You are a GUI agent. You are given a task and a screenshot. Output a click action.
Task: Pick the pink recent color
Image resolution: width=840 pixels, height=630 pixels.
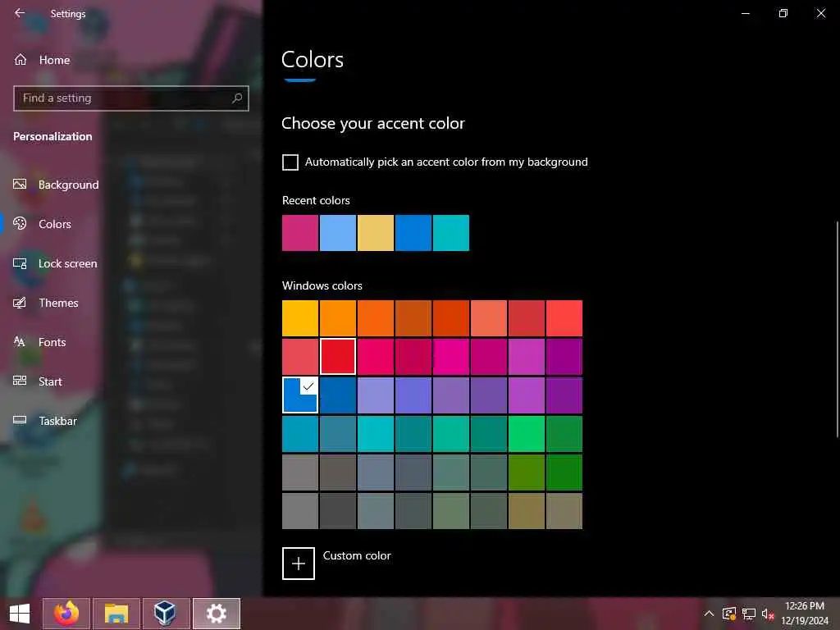point(300,233)
